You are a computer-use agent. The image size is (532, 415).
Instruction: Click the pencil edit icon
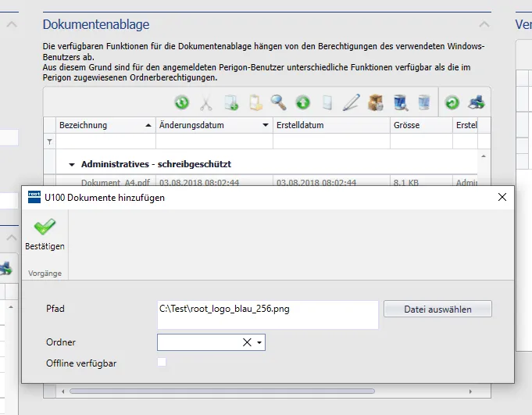[x=352, y=102]
